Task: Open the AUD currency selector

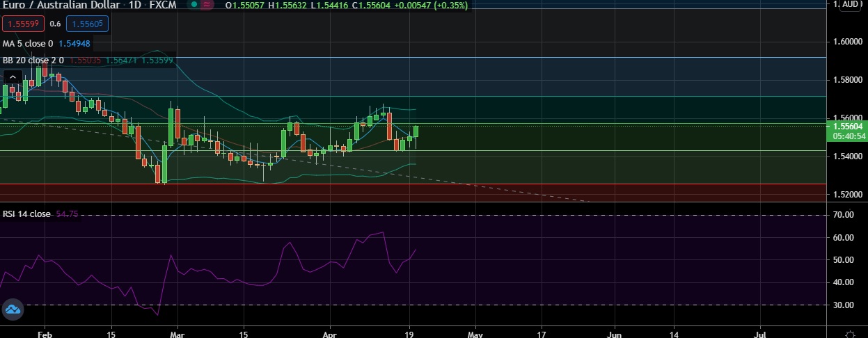Action: pyautogui.click(x=849, y=4)
